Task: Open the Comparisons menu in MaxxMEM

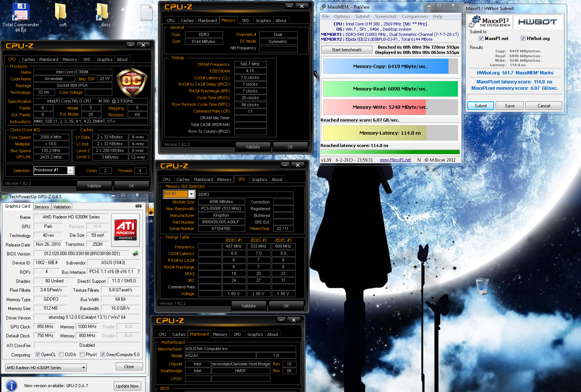Action: 415,16
